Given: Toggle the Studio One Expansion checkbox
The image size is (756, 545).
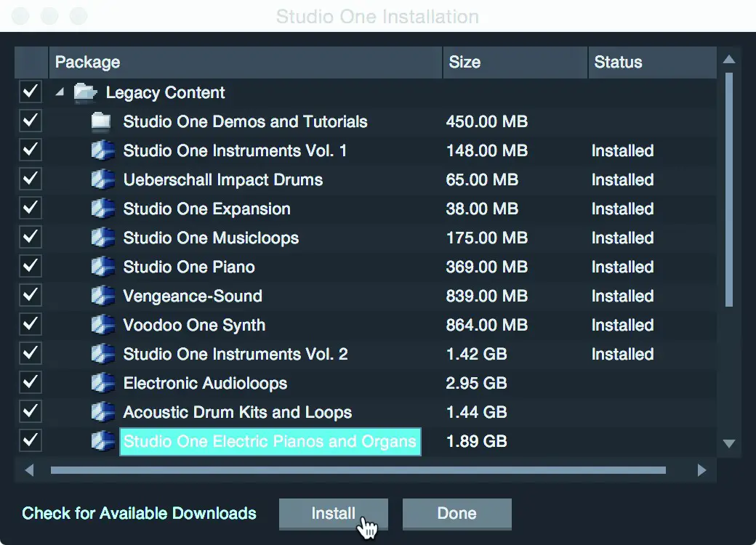Looking at the screenshot, I should (x=31, y=208).
